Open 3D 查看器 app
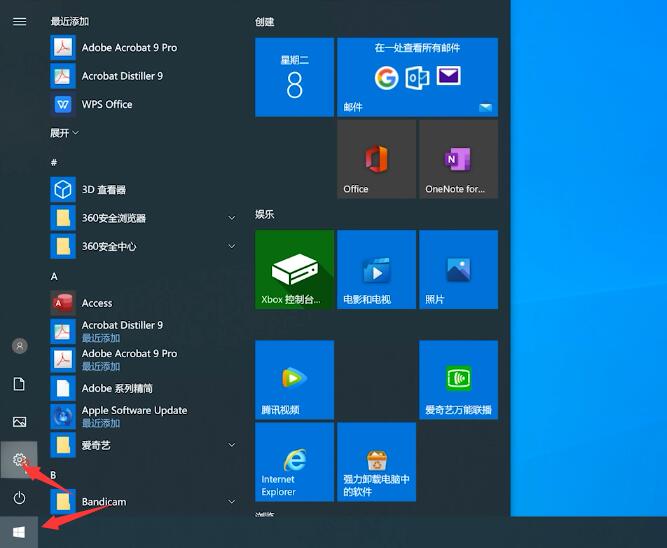 tap(144, 189)
